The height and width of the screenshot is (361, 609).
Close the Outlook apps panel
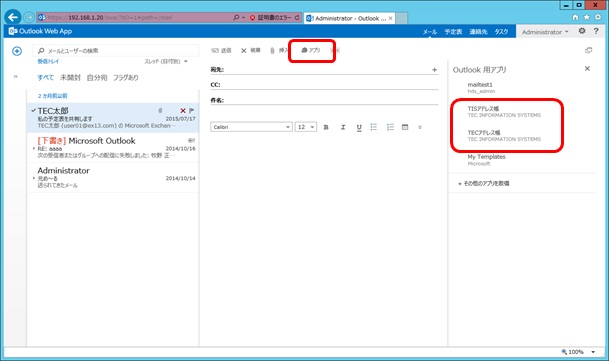tap(587, 69)
